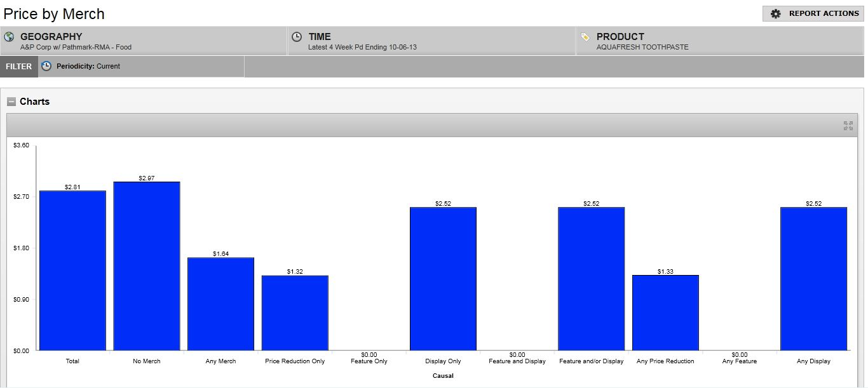Click the Periodicity clock icon
This screenshot has height=388, width=868.
coord(46,66)
